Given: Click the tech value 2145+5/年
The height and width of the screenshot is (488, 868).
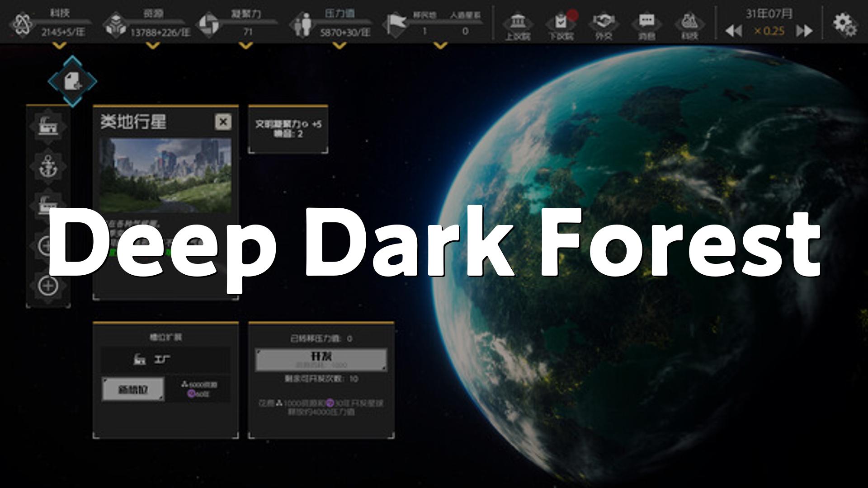Looking at the screenshot, I should 63,32.
